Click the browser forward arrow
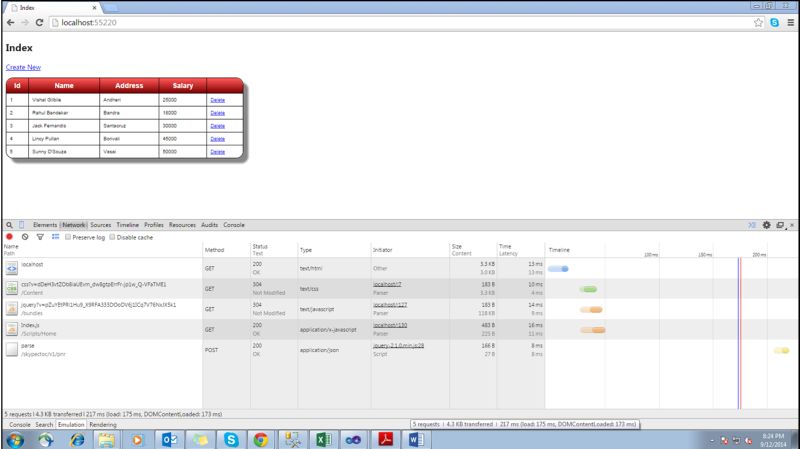This screenshot has width=800, height=449. (x=25, y=22)
